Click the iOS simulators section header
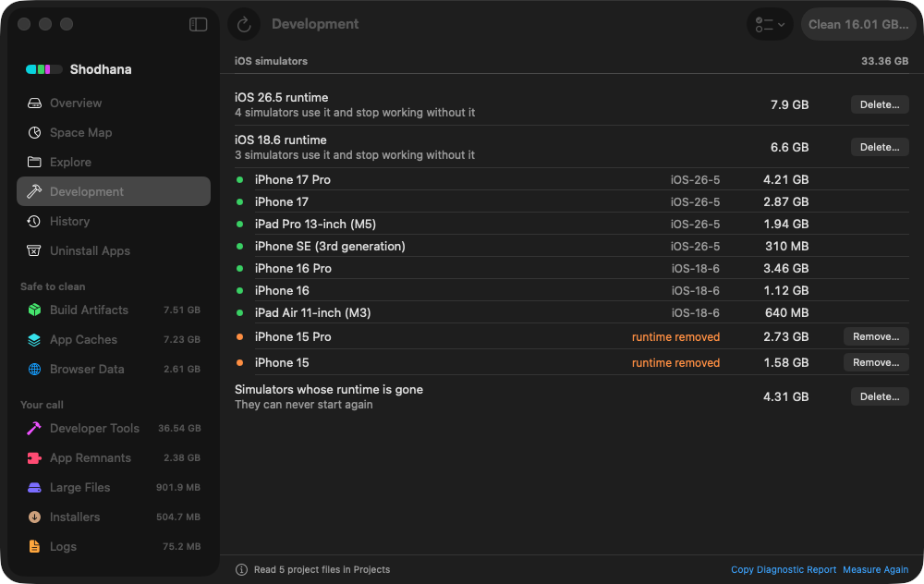Image resolution: width=924 pixels, height=584 pixels. coord(271,61)
